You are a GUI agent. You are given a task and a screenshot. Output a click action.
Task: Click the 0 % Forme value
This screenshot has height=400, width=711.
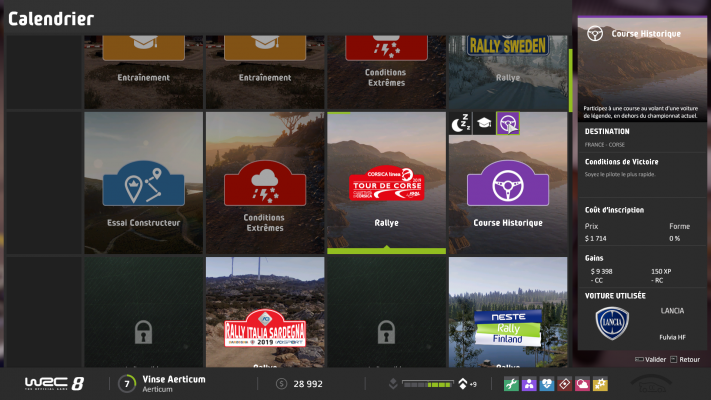pyautogui.click(x=674, y=239)
